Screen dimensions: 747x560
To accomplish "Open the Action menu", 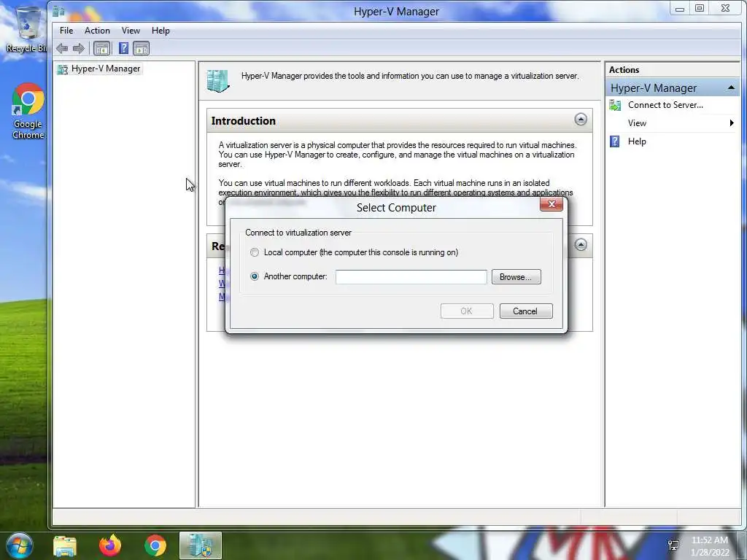I will point(97,31).
